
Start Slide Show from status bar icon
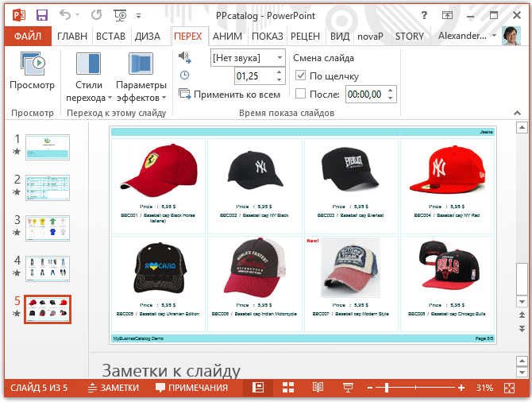pos(348,388)
